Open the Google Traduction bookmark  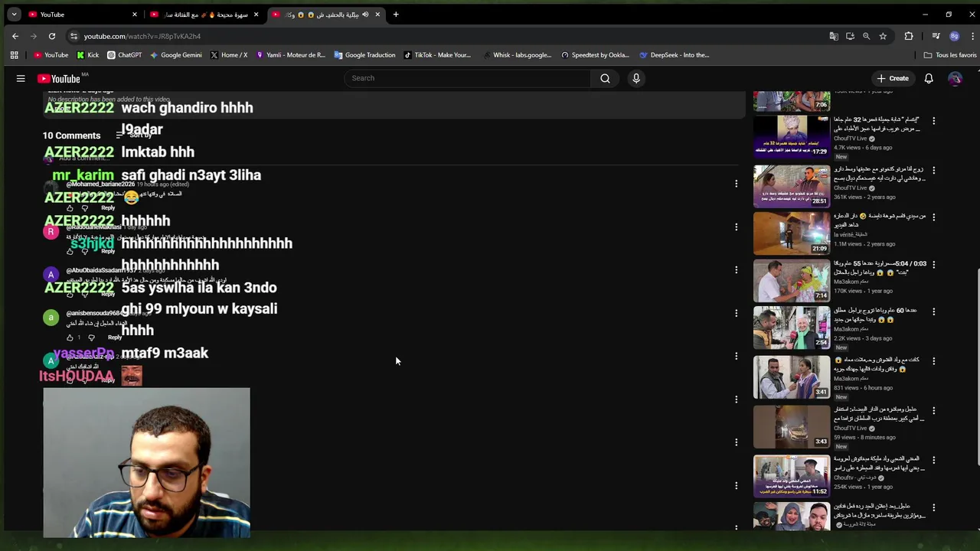click(364, 55)
